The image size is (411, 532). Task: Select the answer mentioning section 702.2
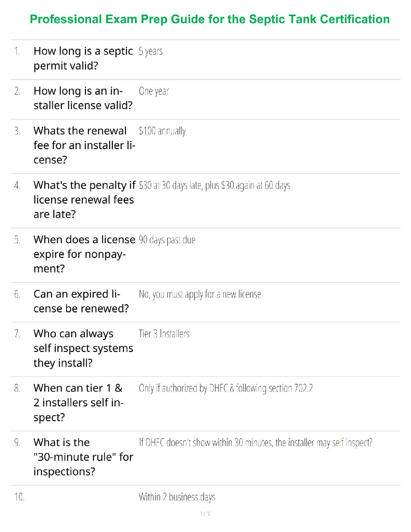tap(226, 388)
